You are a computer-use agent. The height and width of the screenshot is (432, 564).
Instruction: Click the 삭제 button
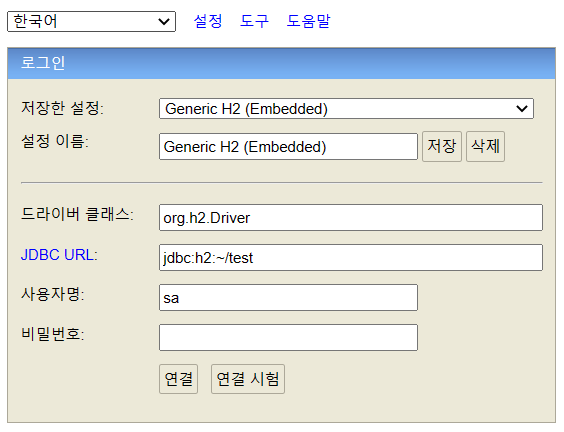click(486, 146)
